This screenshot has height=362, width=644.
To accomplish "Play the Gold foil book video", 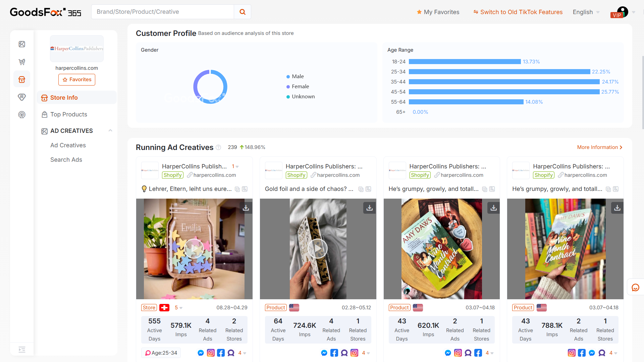I will click(318, 249).
